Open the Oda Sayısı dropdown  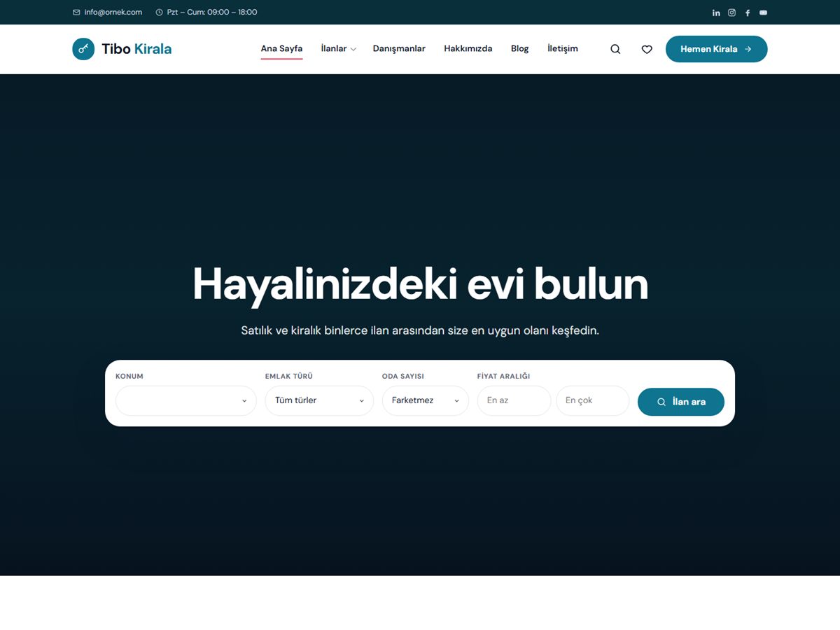pyautogui.click(x=426, y=400)
